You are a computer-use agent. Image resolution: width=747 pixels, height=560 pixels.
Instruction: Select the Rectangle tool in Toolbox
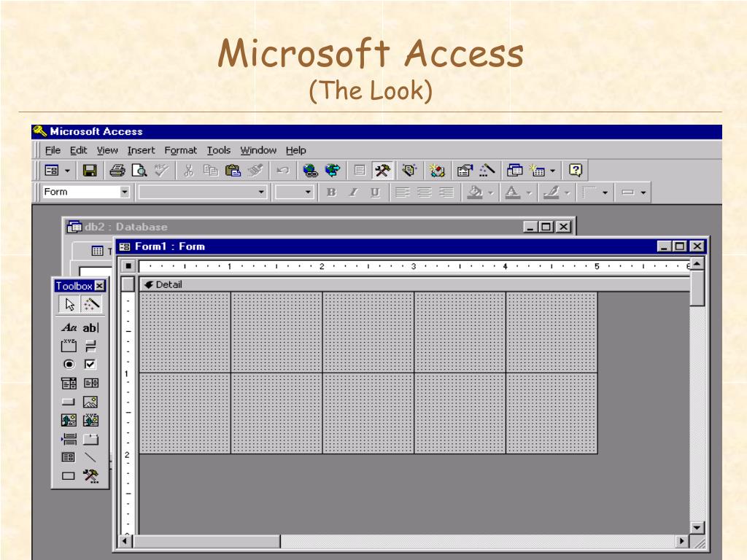(69, 475)
